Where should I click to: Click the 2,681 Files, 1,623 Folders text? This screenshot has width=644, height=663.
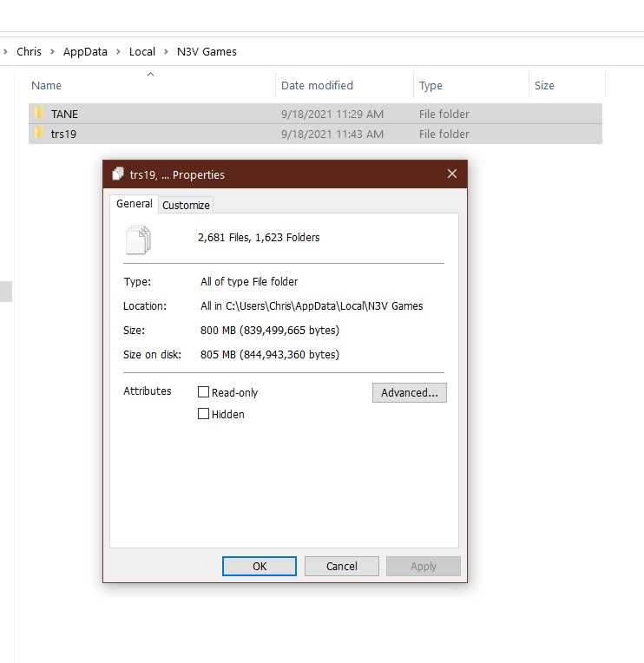coord(259,237)
